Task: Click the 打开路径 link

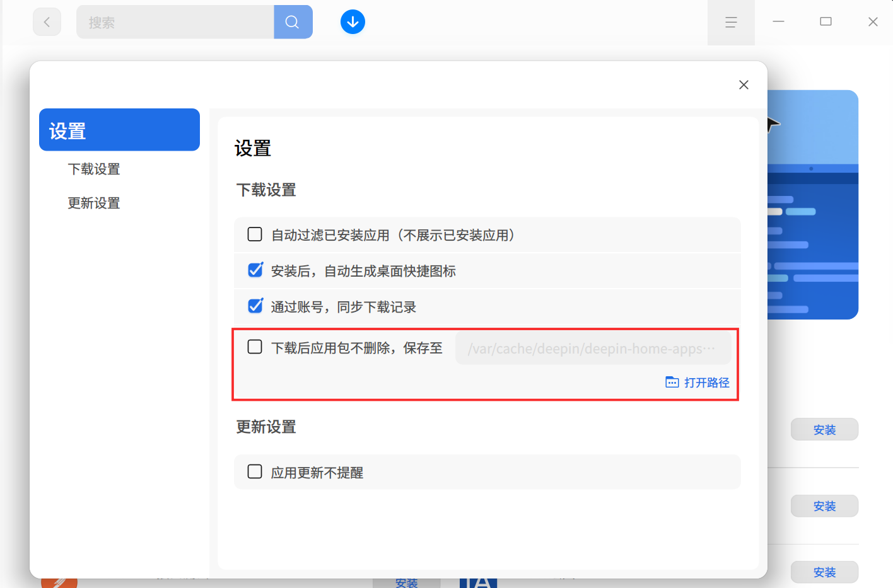Action: tap(706, 383)
